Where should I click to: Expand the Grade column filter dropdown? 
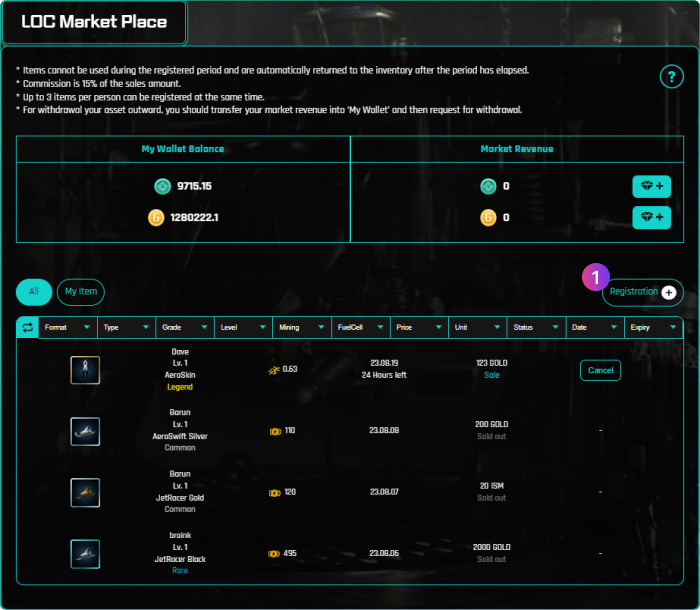204,327
